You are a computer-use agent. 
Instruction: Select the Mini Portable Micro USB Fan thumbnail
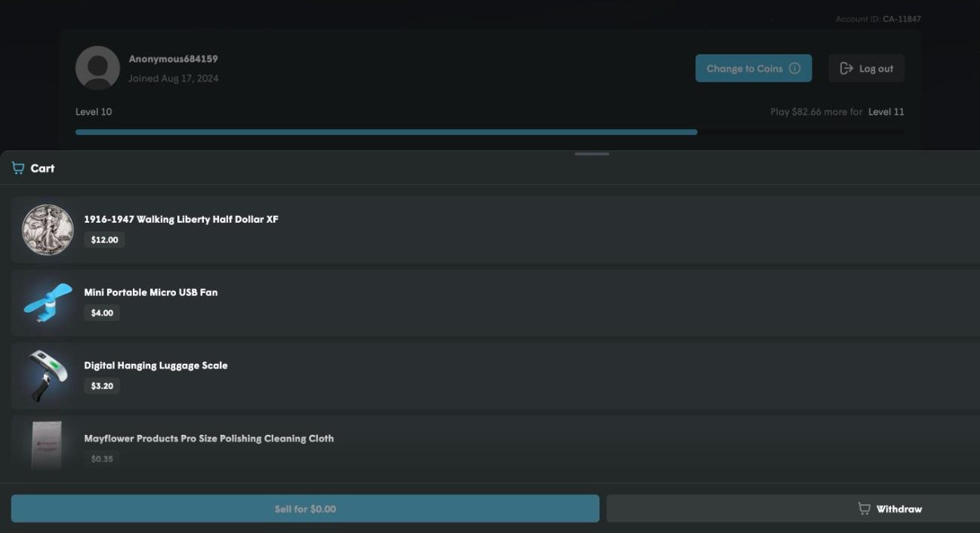(48, 303)
